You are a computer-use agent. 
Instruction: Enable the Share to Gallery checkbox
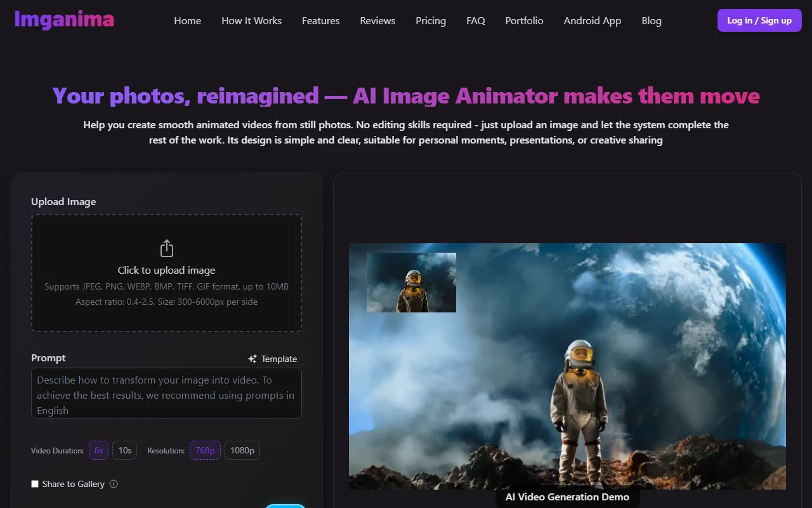pyautogui.click(x=35, y=484)
